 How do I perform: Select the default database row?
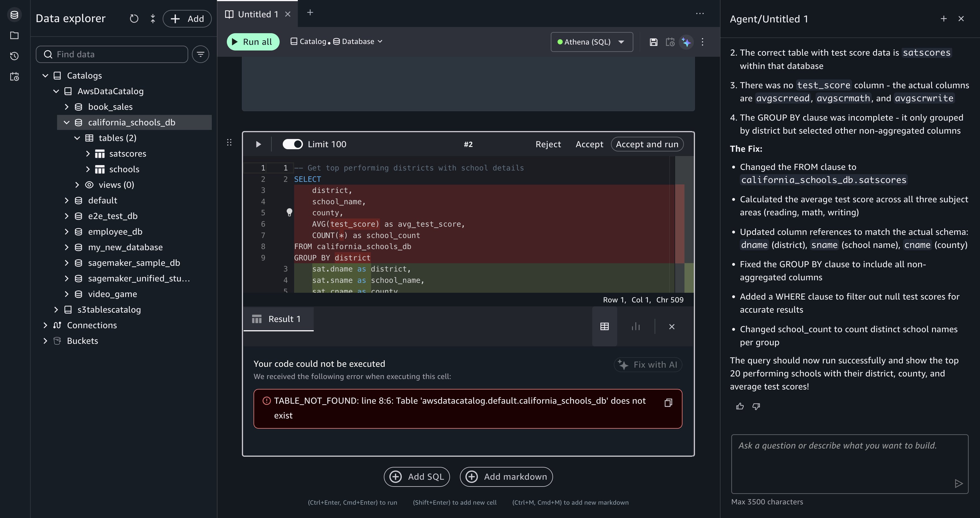click(x=135, y=200)
